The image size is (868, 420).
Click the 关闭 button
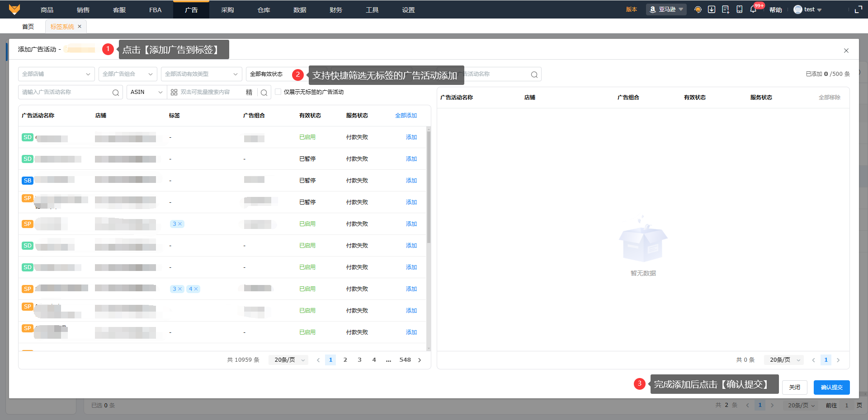[795, 387]
